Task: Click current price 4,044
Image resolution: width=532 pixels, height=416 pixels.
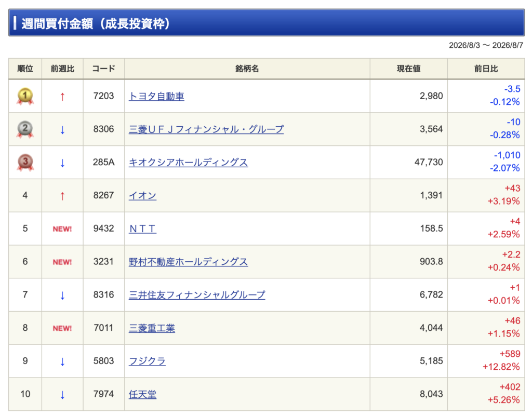Action: pyautogui.click(x=431, y=328)
